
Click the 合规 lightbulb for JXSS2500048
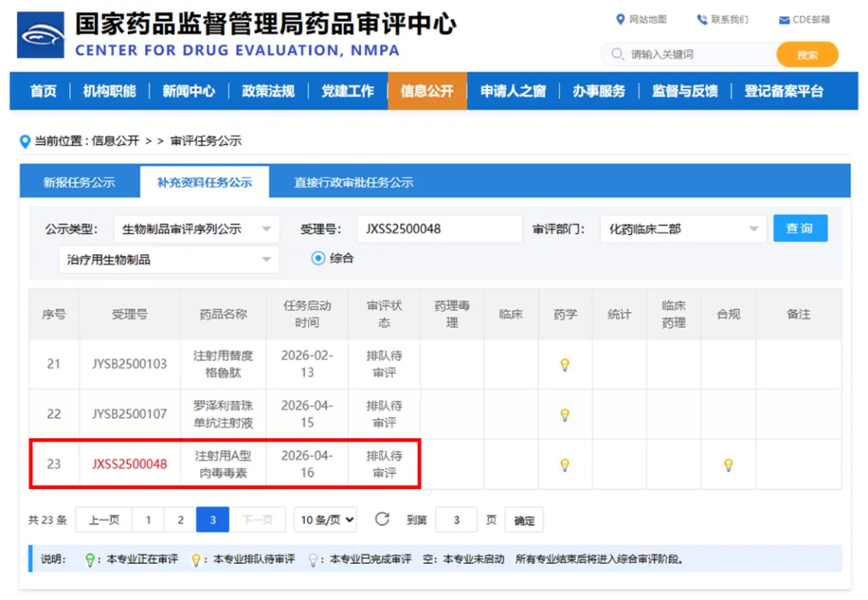[x=728, y=464]
